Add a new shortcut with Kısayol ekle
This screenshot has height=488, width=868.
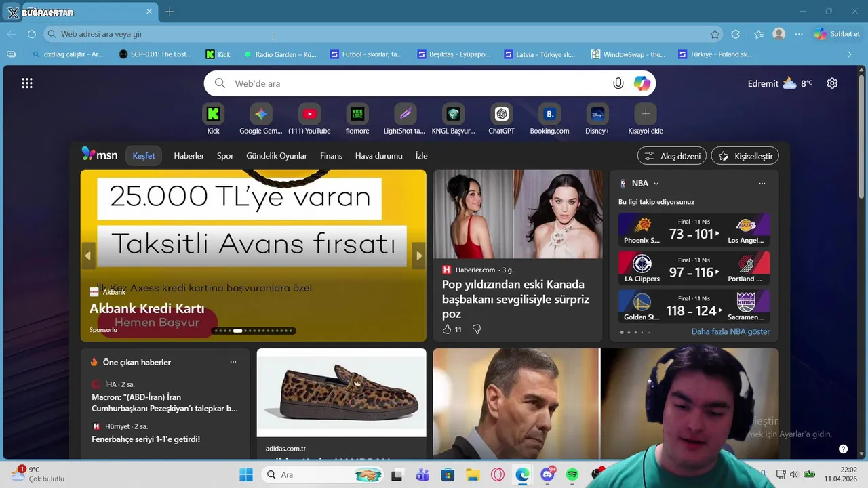(x=646, y=114)
